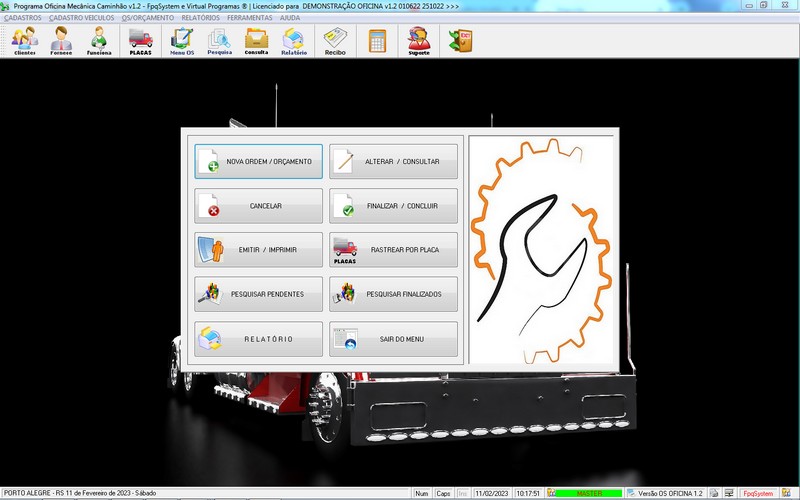The image size is (800, 500).
Task: Open the CADASTRO VEICULOS menu
Action: coord(82,18)
